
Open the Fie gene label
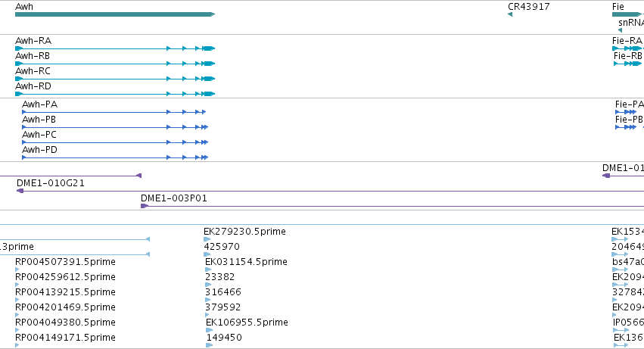pyautogui.click(x=618, y=7)
